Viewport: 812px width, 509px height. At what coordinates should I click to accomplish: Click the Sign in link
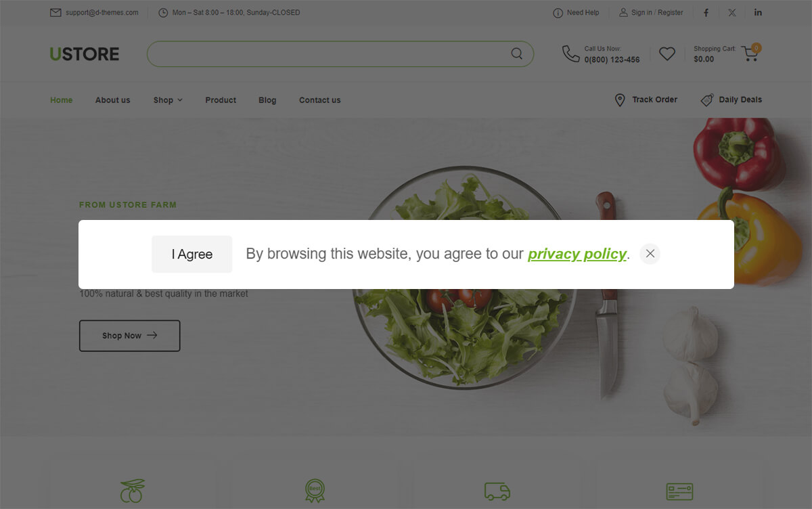641,12
